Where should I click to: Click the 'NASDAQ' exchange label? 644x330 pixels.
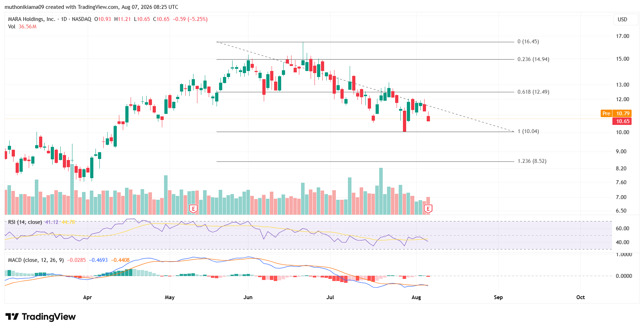pyautogui.click(x=82, y=19)
